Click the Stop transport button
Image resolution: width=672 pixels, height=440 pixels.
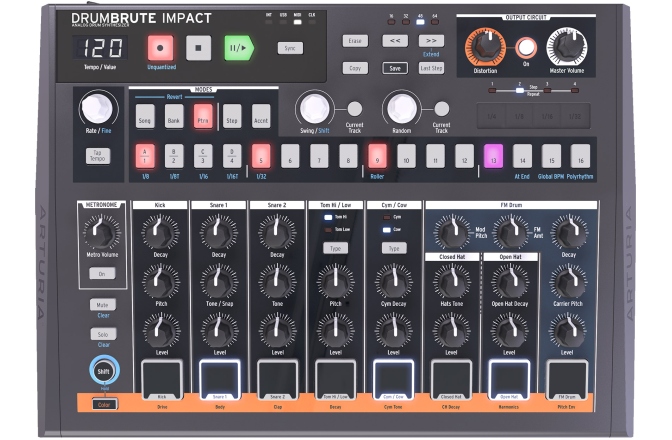198,48
